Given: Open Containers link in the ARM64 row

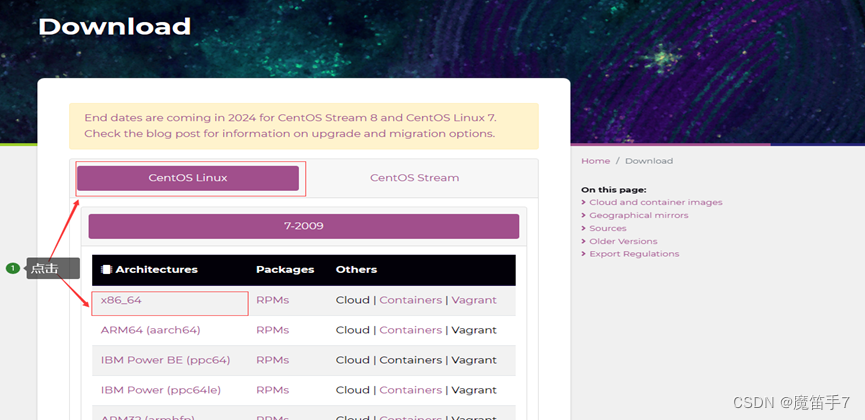Looking at the screenshot, I should (410, 330).
